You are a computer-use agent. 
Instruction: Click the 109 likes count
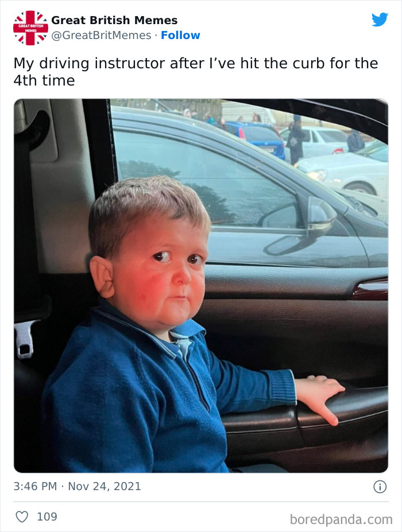pos(47,517)
